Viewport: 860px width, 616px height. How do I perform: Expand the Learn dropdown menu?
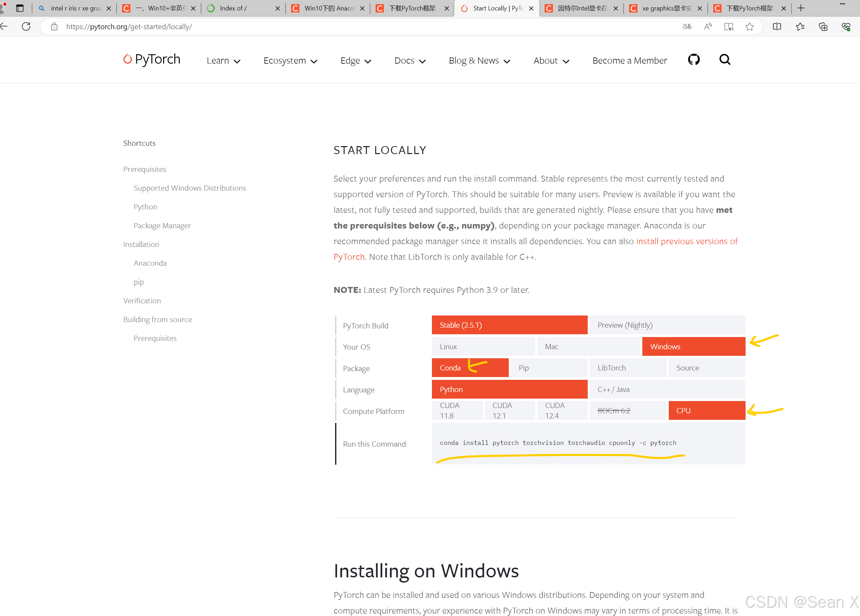click(223, 61)
